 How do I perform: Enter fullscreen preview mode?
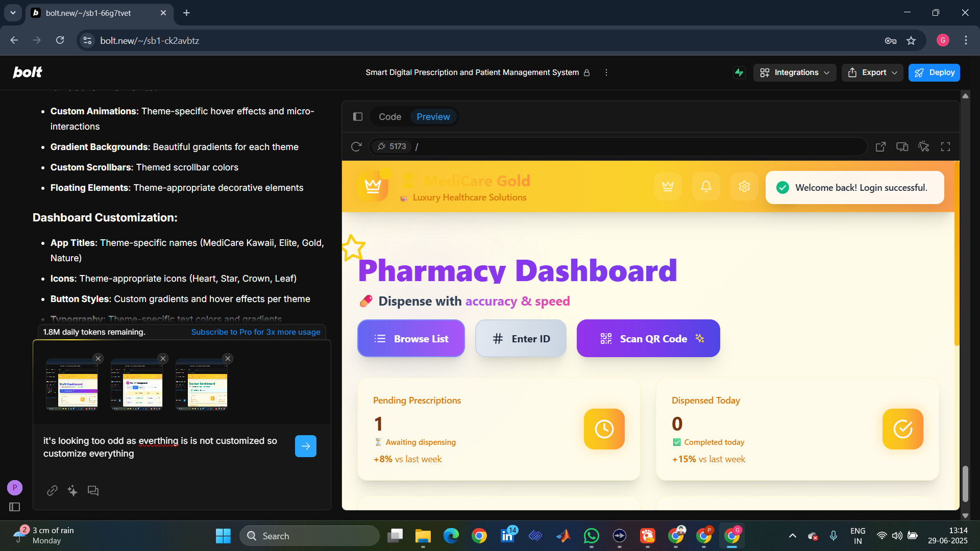(x=945, y=147)
